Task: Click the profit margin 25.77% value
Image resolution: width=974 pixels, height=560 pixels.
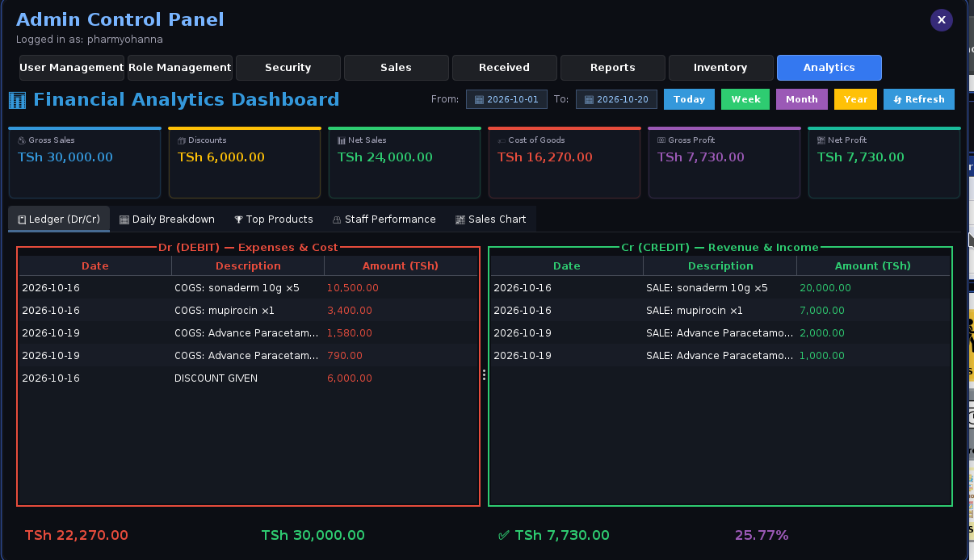Action: [x=762, y=535]
